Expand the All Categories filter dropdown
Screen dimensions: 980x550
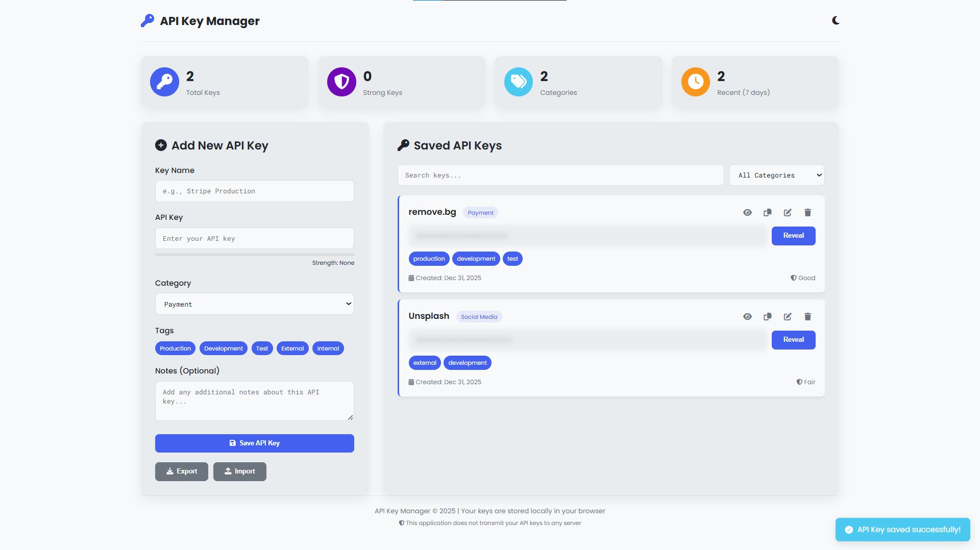pyautogui.click(x=776, y=175)
